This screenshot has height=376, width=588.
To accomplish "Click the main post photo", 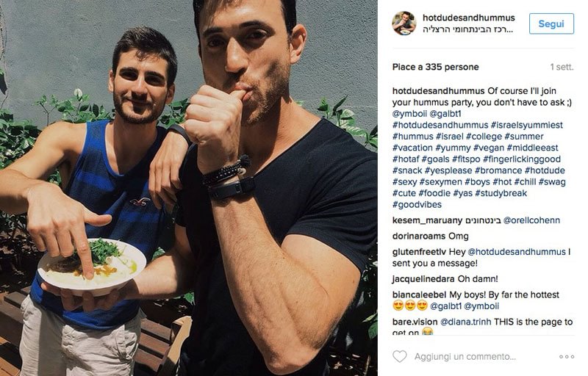I will pyautogui.click(x=189, y=188).
